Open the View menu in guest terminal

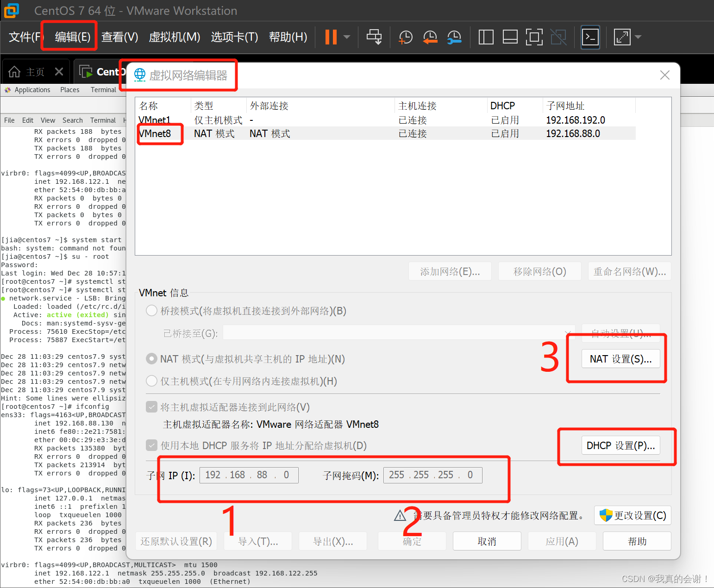tap(48, 120)
